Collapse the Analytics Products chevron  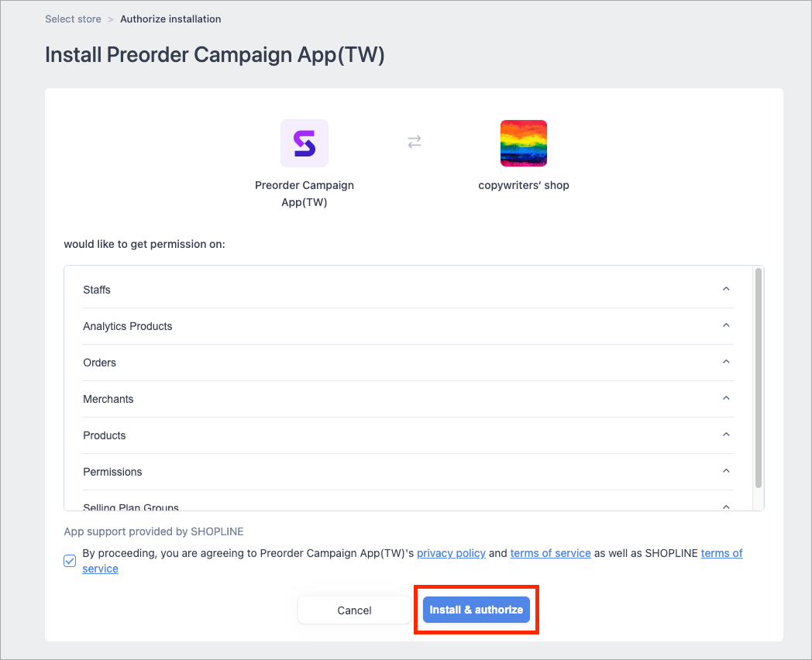pyautogui.click(x=726, y=325)
